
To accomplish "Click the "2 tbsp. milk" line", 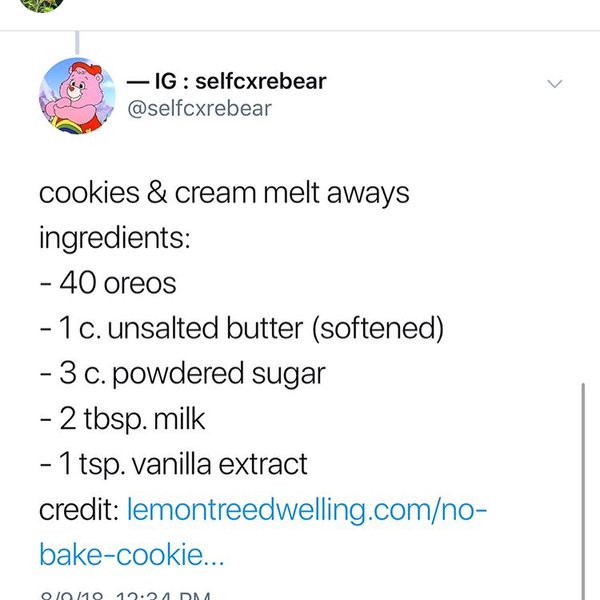I will 122,419.
